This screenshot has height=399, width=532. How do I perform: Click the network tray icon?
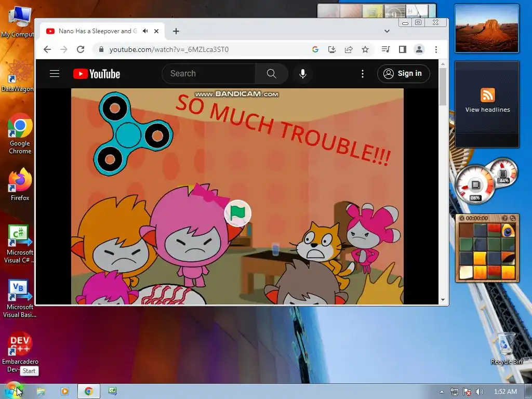coord(454,392)
